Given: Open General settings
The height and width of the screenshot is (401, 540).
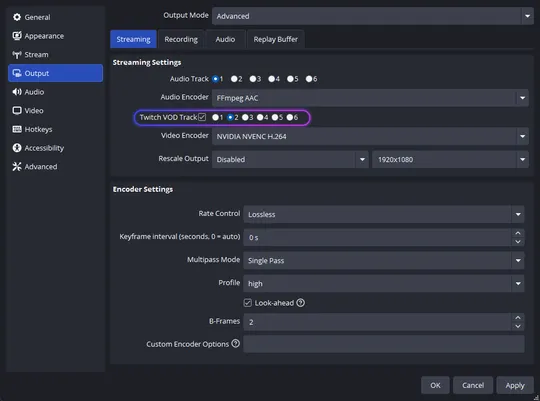Looking at the screenshot, I should (55, 17).
